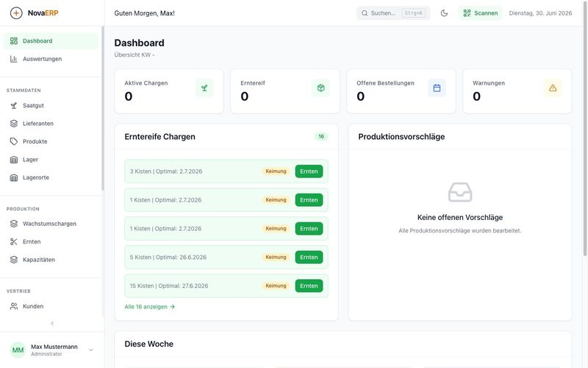Click the text 5 Kisten | Optimal: 26.6.2026
Image resolution: width=588 pixels, height=368 pixels.
[x=168, y=257]
